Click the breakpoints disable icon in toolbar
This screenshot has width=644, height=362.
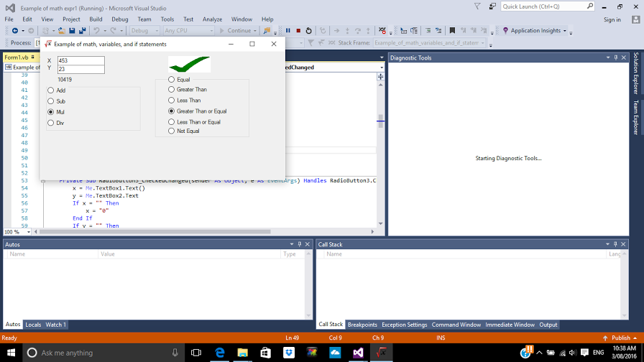[382, 31]
